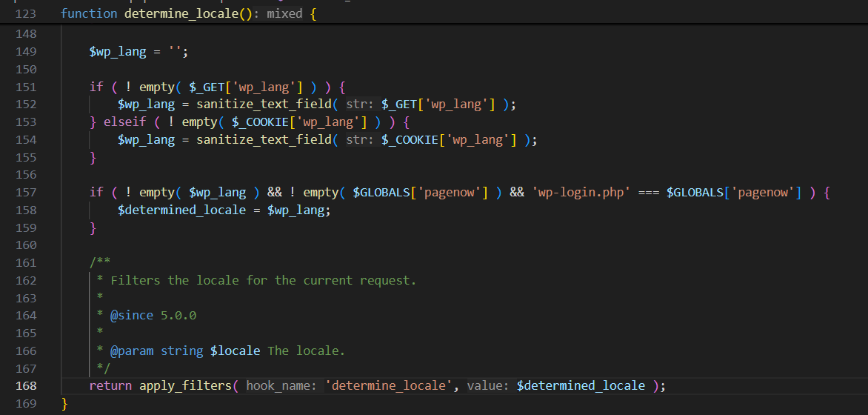Click line number 151 in the gutter
This screenshot has width=868, height=415.
(26, 87)
